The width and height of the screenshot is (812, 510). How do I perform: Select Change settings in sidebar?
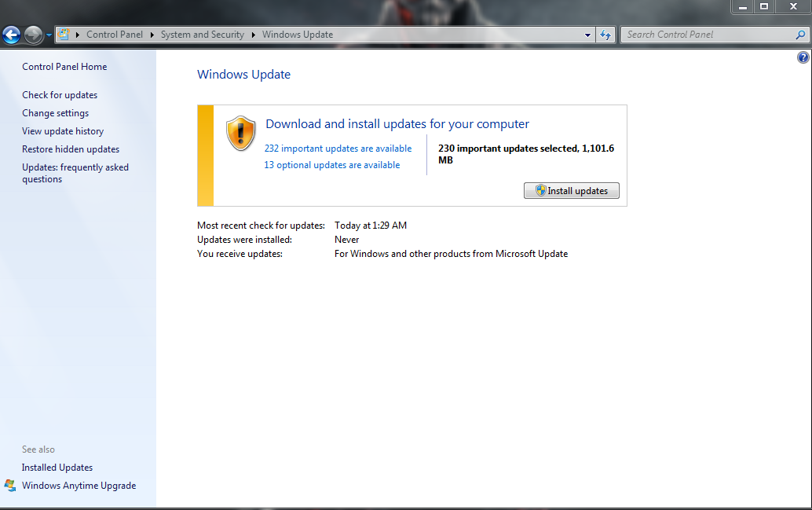tap(56, 113)
